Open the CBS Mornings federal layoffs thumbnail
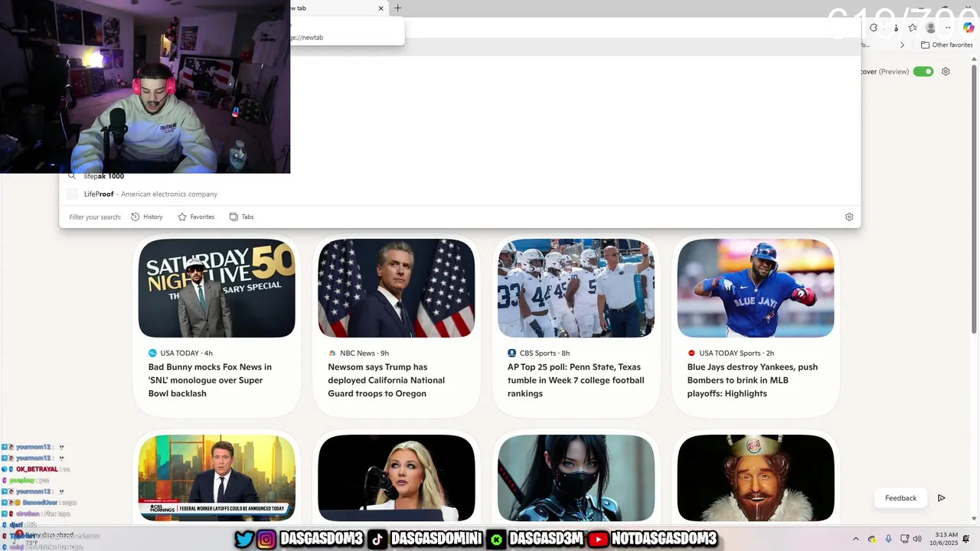Viewport: 980px width, 551px height. [217, 478]
